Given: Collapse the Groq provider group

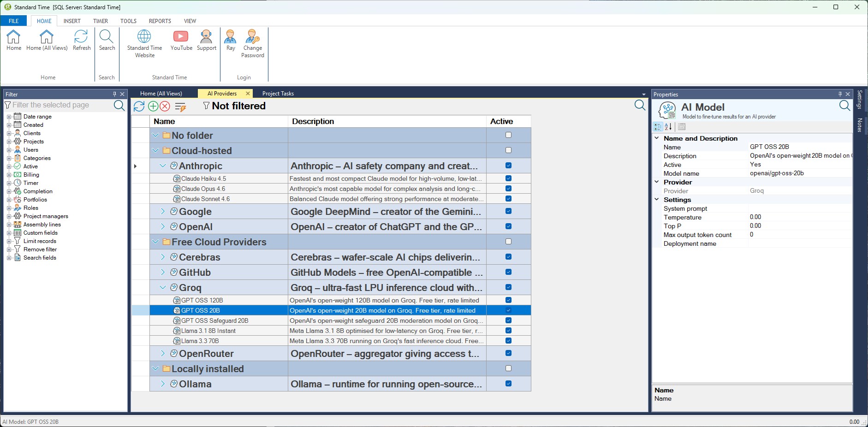Looking at the screenshot, I should [x=162, y=288].
